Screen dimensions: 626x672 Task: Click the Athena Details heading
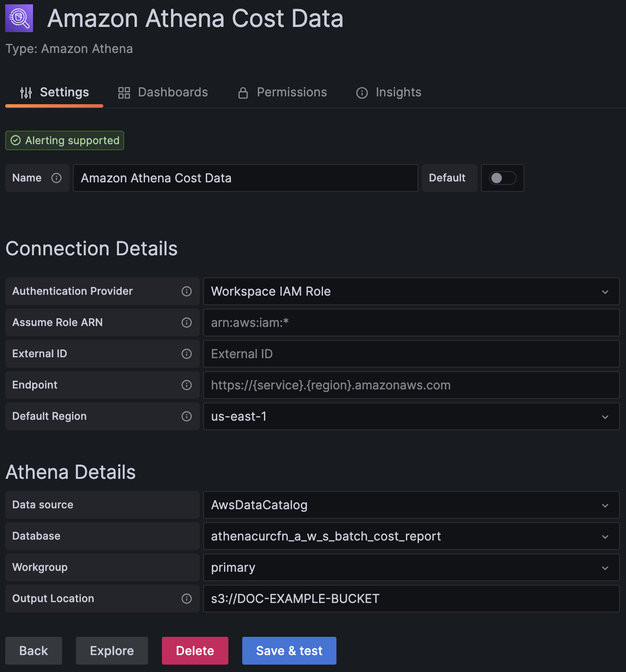[x=71, y=472]
